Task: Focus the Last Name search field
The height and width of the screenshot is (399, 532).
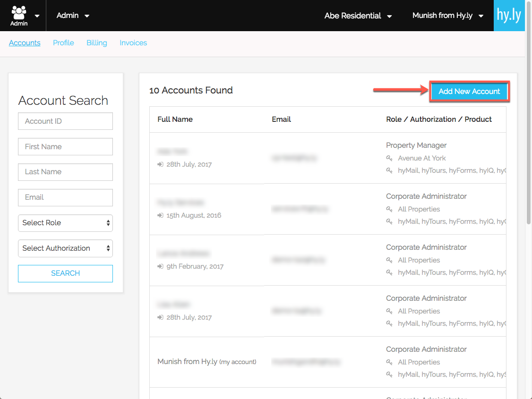Action: pos(66,172)
